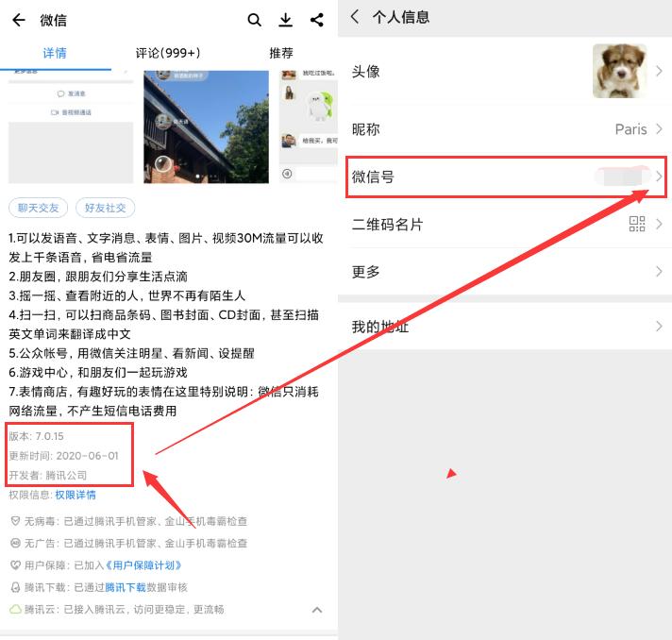The image size is (672, 640).
Task: Tap the 我的地址 label
Action: [380, 327]
